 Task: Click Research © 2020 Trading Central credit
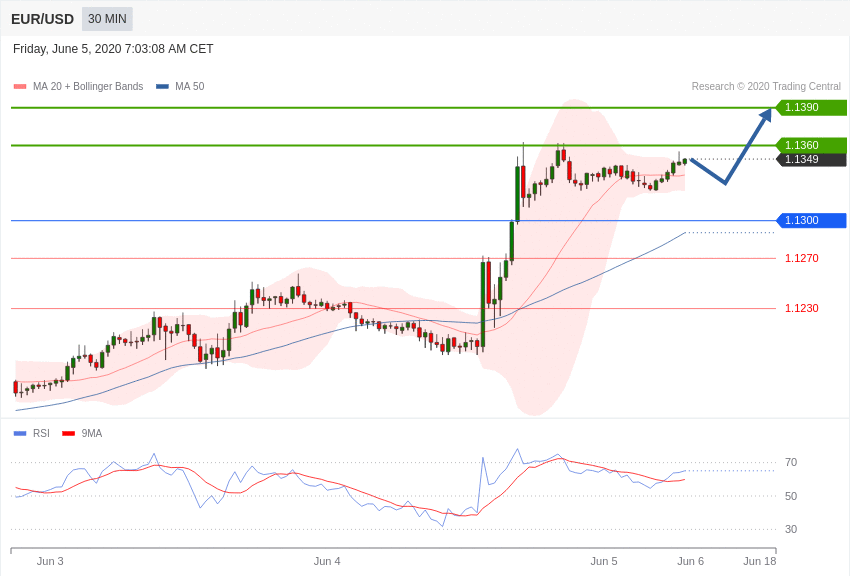pyautogui.click(x=766, y=86)
